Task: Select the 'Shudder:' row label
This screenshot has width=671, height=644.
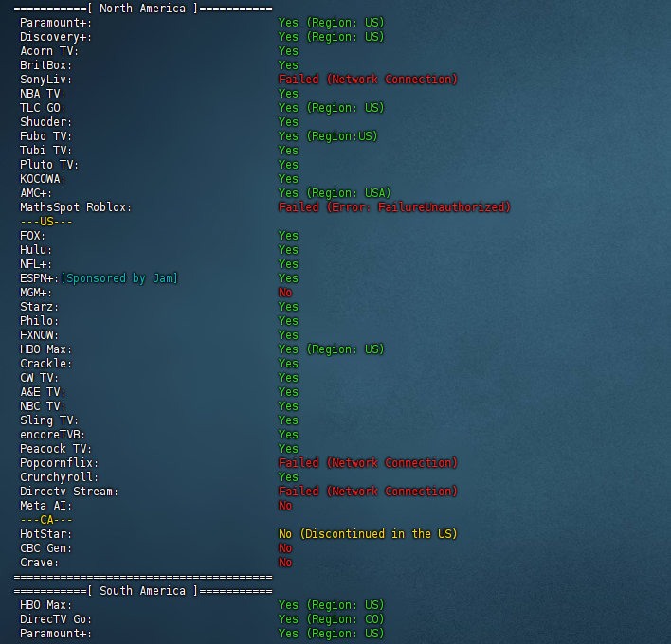Action: [45, 122]
